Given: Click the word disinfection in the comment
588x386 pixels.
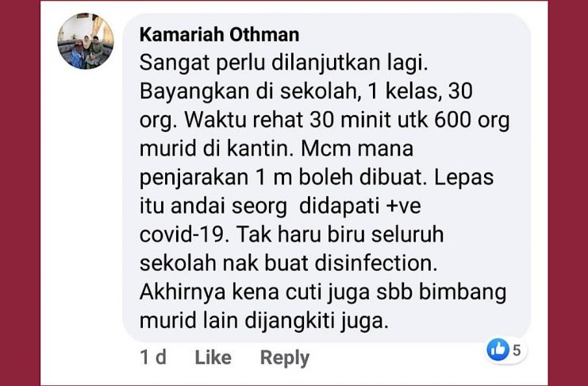Looking at the screenshot, I should (376, 263).
